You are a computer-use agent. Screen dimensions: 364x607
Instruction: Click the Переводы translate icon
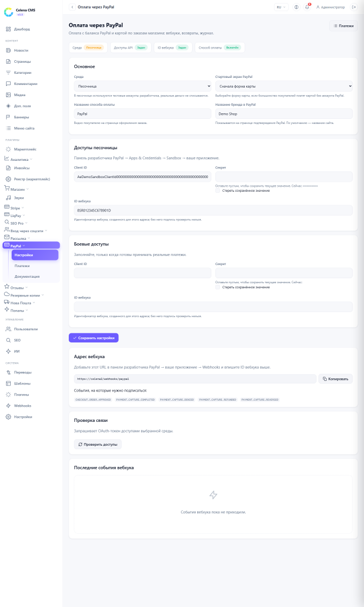point(8,372)
